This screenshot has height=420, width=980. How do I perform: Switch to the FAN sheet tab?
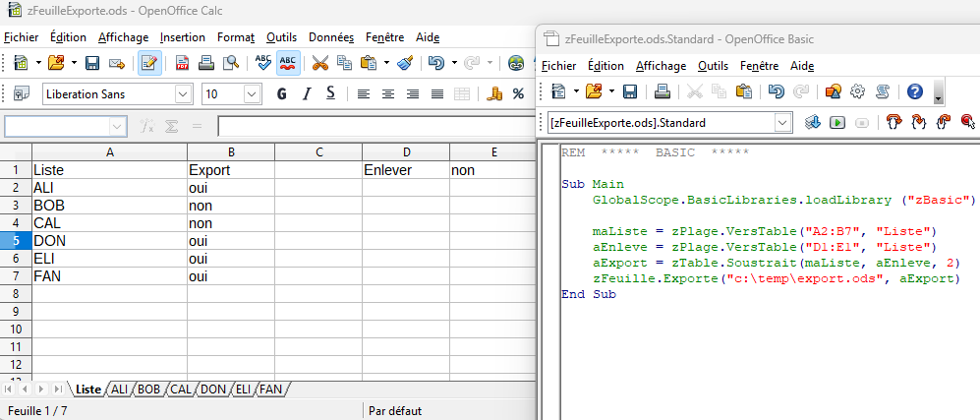(x=271, y=390)
